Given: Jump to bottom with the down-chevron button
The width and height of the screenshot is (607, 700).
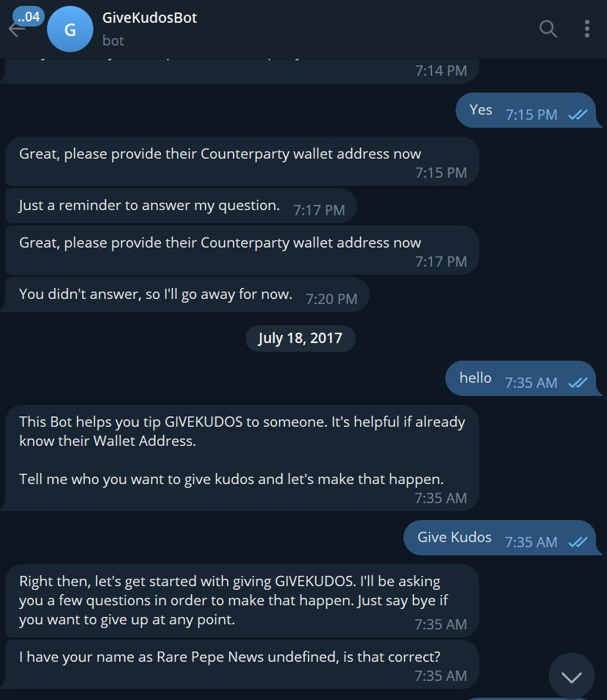Looking at the screenshot, I should (571, 676).
